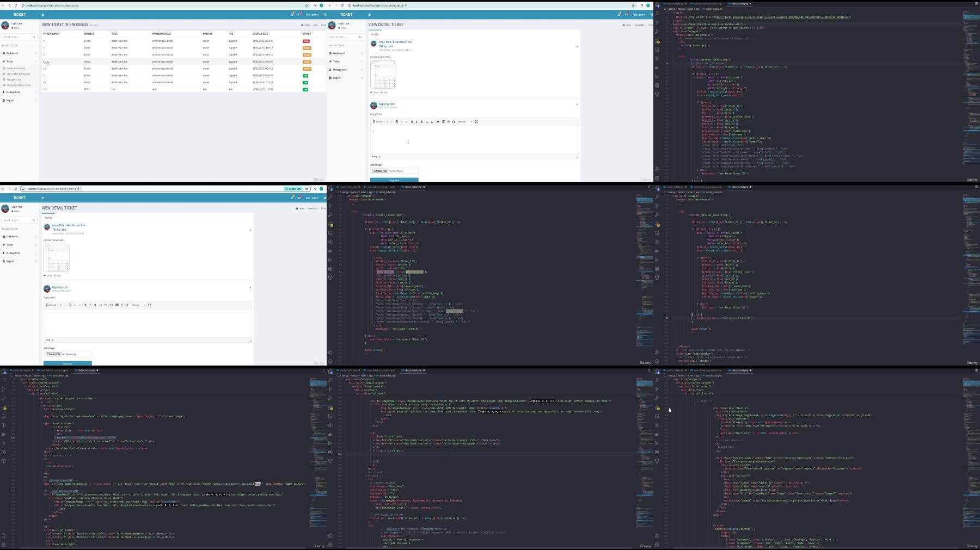Bookmark star in view_ticket_in_progress.php address bar
Screen dimensions: 980x550
307,5
